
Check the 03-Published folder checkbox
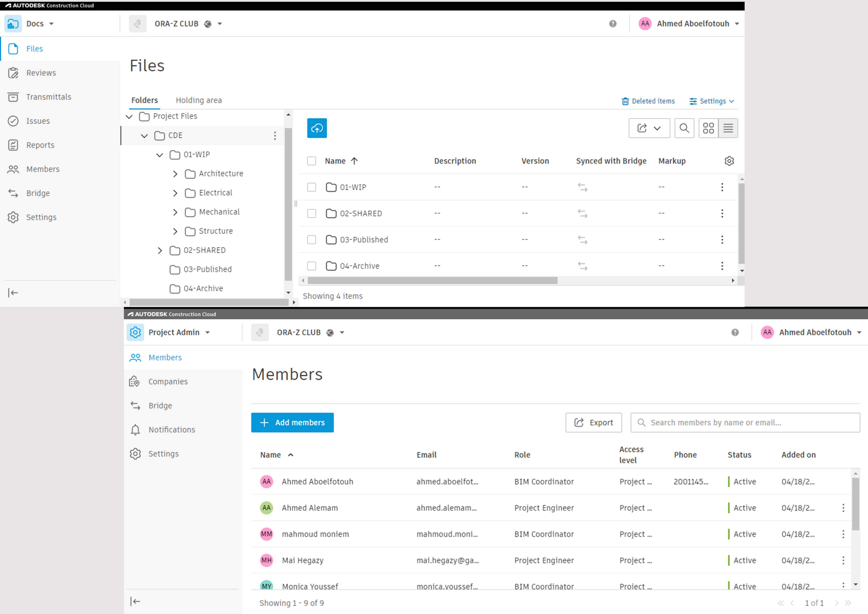tap(311, 240)
